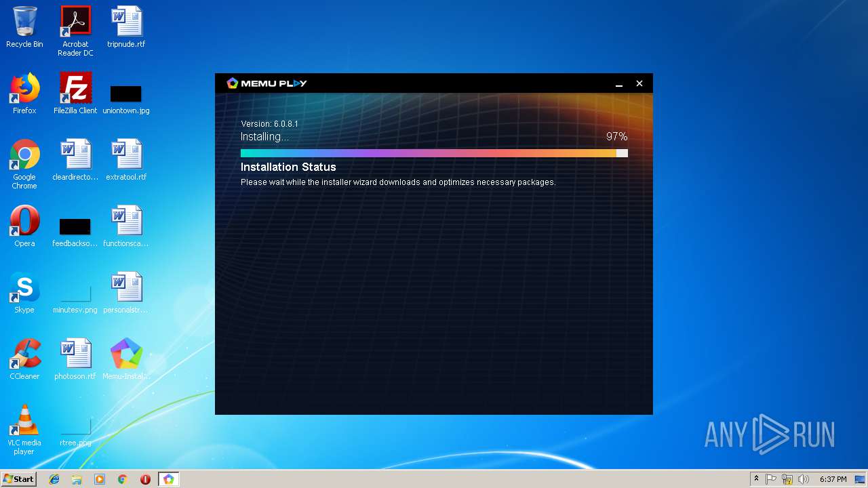Open volume speaker tray icon
Image resolution: width=868 pixels, height=488 pixels.
point(804,479)
